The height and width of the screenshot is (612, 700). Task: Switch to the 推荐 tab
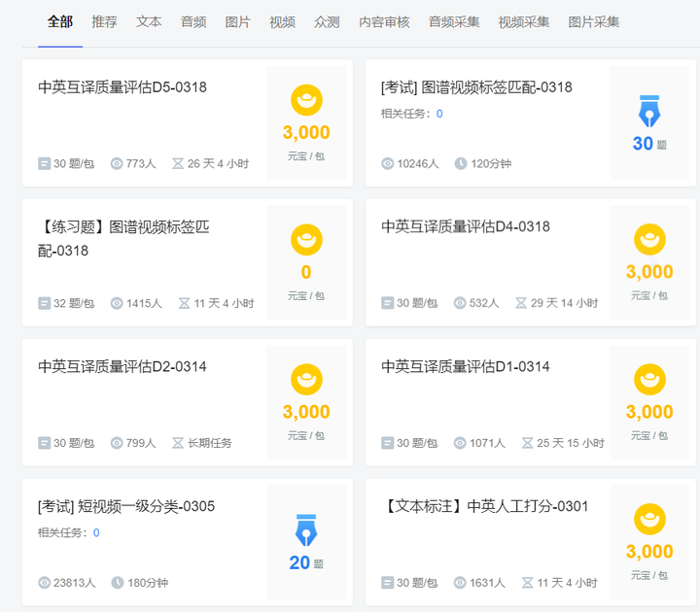(104, 21)
